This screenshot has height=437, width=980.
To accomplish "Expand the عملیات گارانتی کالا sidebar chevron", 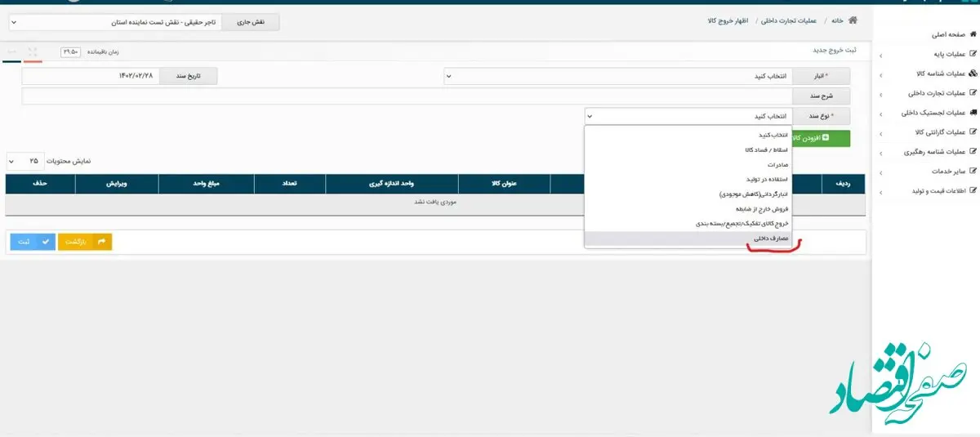I will pyautogui.click(x=880, y=133).
